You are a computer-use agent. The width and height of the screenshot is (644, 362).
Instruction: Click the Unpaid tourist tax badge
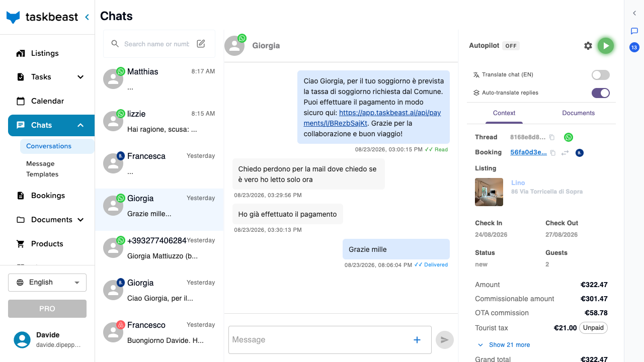(594, 328)
